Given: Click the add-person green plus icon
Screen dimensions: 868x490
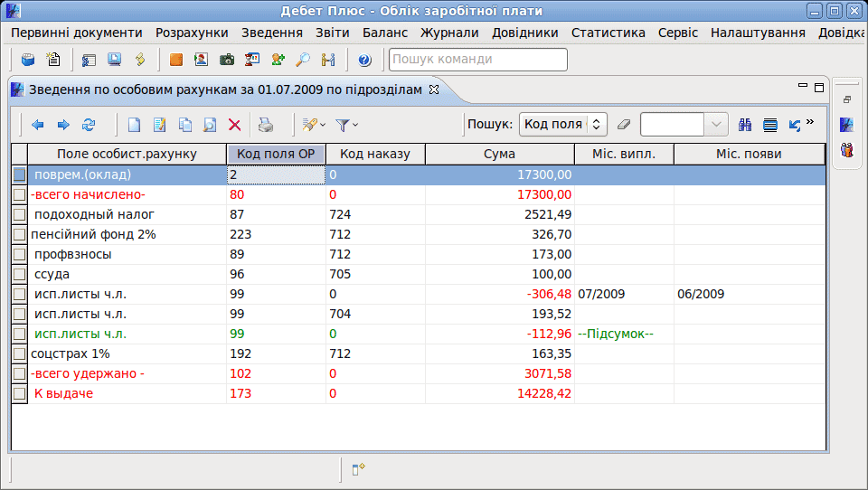Looking at the screenshot, I should click(x=278, y=60).
